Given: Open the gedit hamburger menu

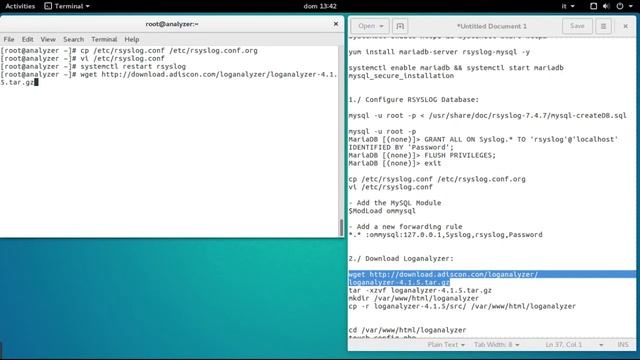Looking at the screenshot, I should (x=603, y=26).
